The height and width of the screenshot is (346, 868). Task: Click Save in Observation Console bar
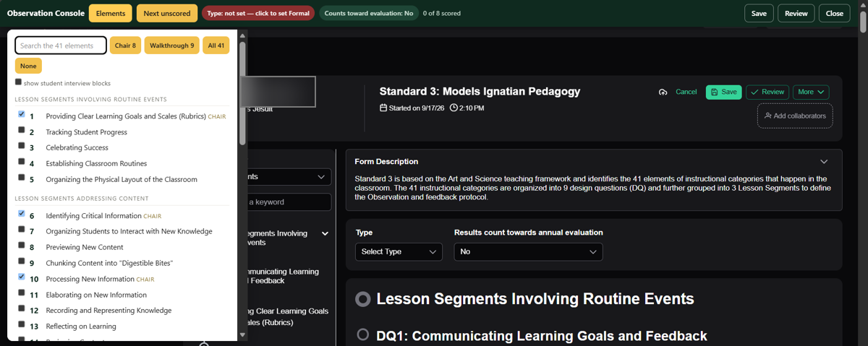click(759, 13)
